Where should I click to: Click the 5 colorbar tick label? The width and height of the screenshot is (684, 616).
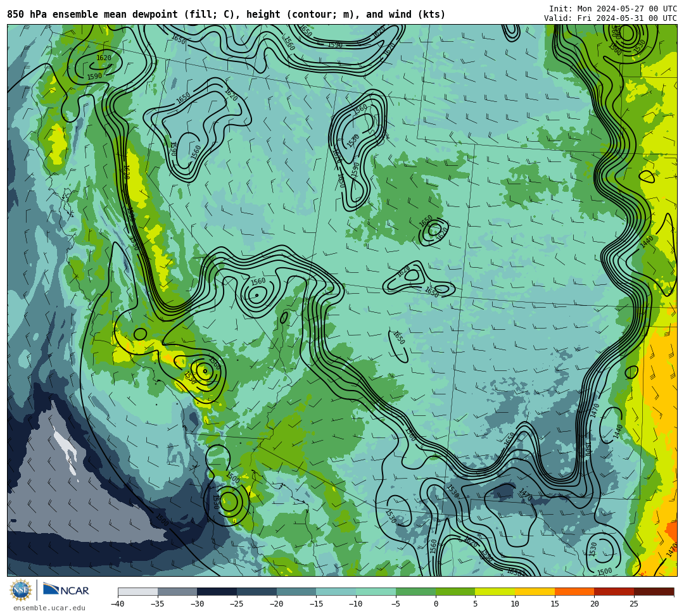coord(475,604)
